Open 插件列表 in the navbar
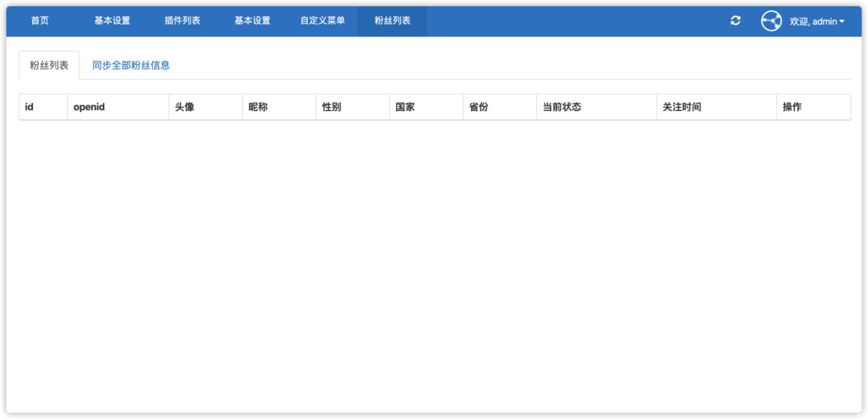 (182, 21)
